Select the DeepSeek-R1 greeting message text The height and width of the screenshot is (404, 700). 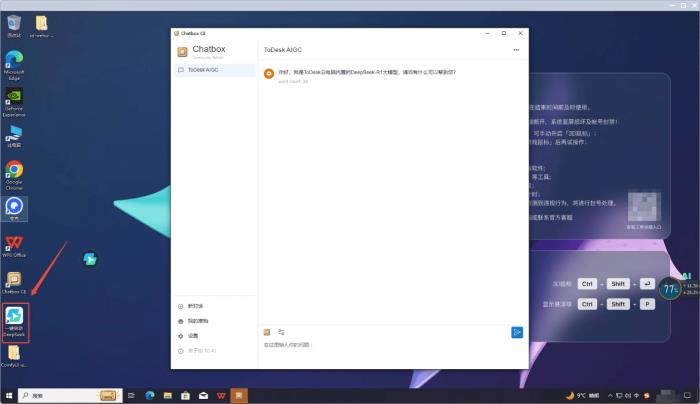click(x=367, y=72)
